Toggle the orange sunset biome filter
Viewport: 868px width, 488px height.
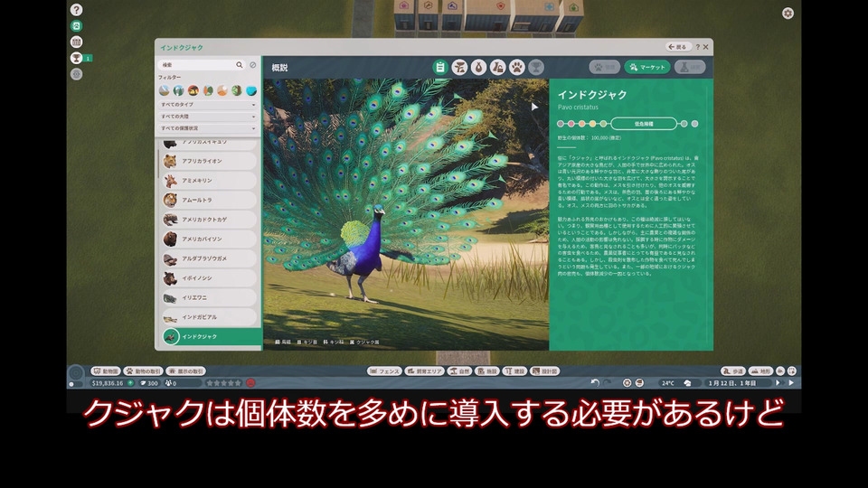click(x=193, y=90)
